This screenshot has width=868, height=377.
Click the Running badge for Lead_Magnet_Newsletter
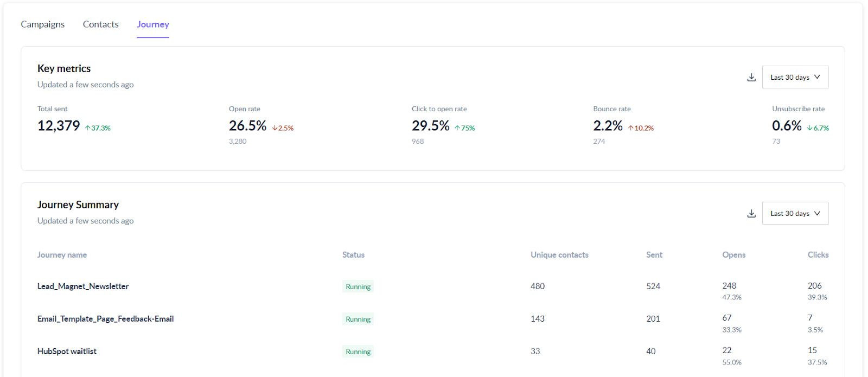(x=358, y=287)
